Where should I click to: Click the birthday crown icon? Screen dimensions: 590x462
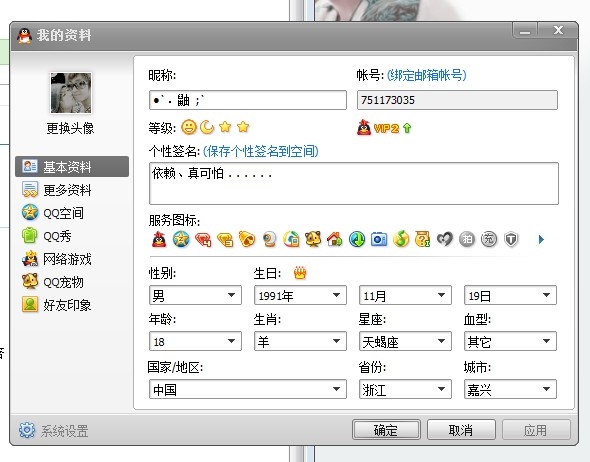300,273
